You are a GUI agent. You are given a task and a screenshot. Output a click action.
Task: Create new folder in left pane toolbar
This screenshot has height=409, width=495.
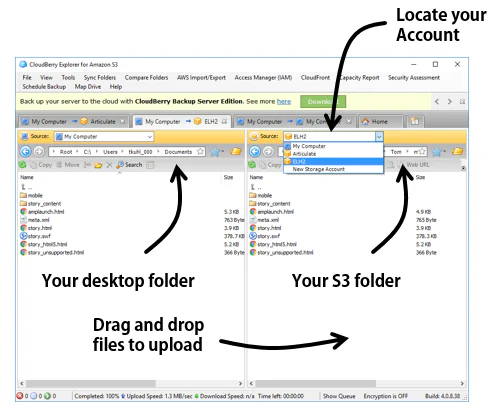(x=98, y=165)
